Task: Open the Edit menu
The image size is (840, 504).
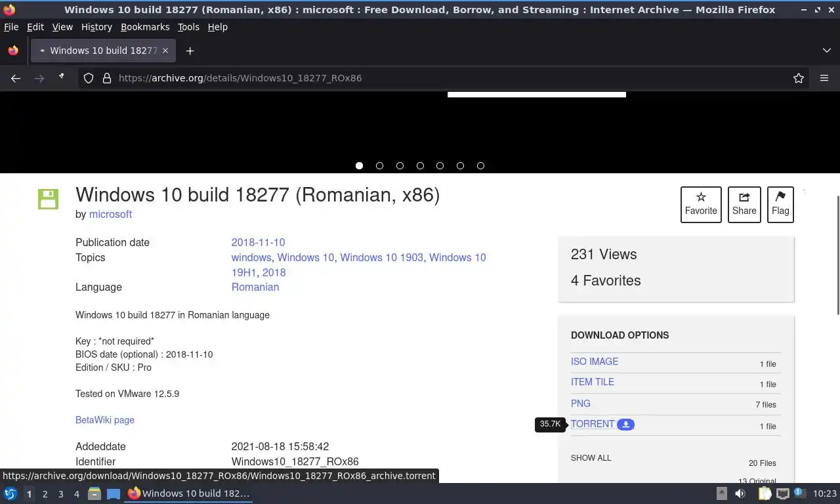Action: coord(35,27)
